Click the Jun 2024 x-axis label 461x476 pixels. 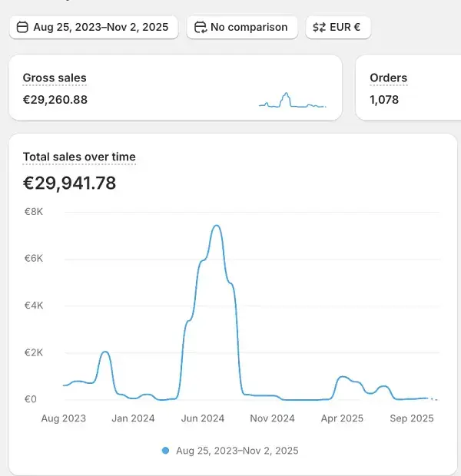(x=203, y=418)
